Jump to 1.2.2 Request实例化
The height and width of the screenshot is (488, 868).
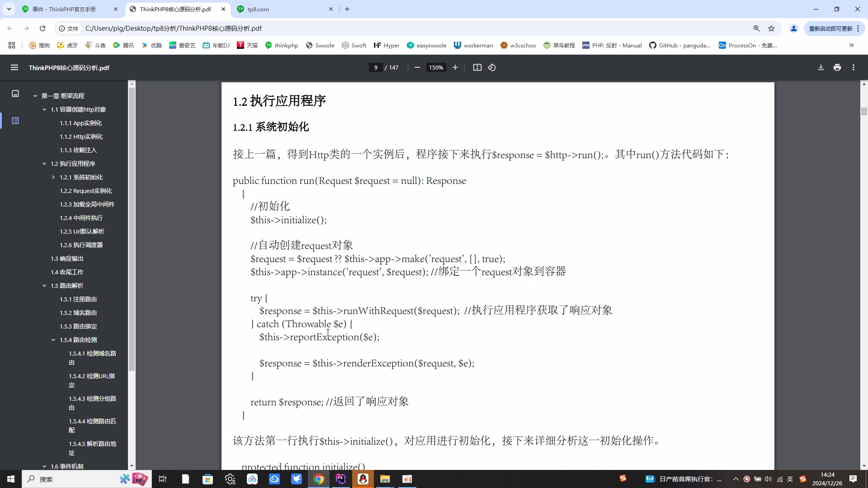[x=86, y=191]
